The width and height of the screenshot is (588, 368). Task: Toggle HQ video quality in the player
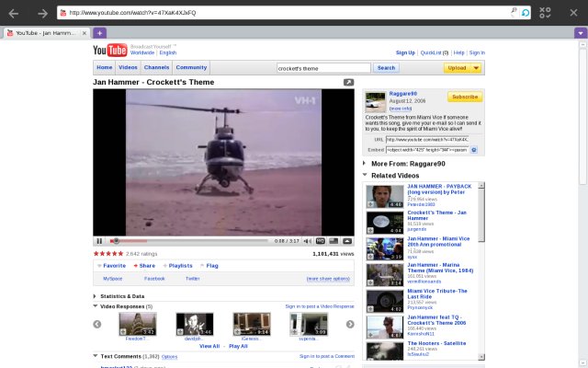(x=320, y=241)
